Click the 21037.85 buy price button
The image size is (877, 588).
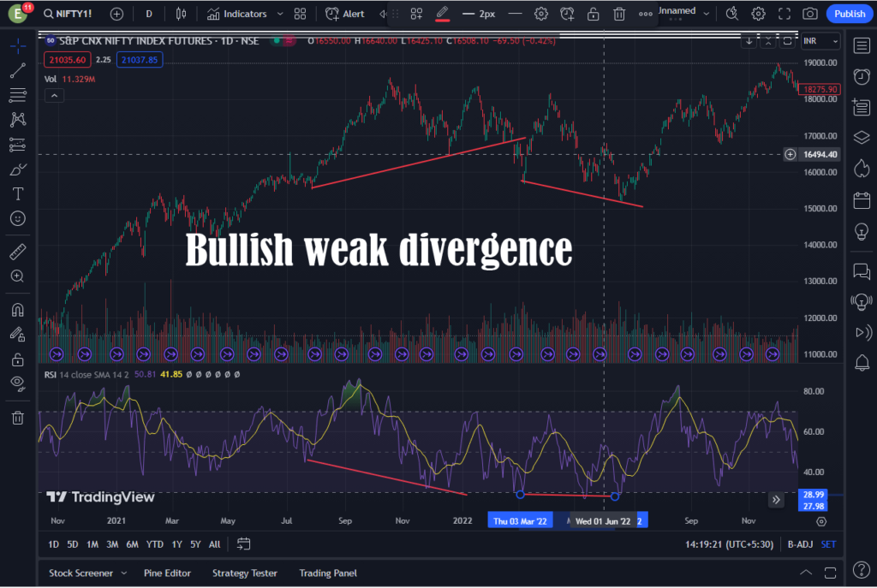[x=140, y=60]
